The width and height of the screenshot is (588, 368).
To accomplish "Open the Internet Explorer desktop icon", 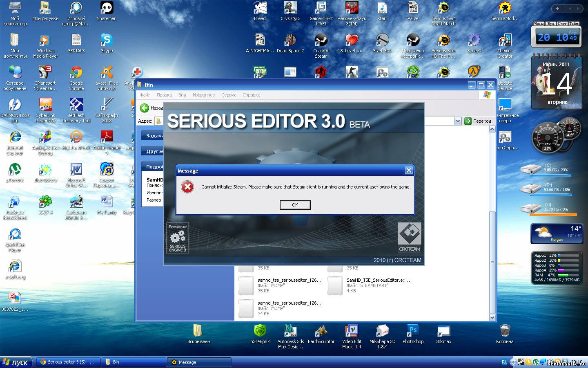I will point(15,143).
